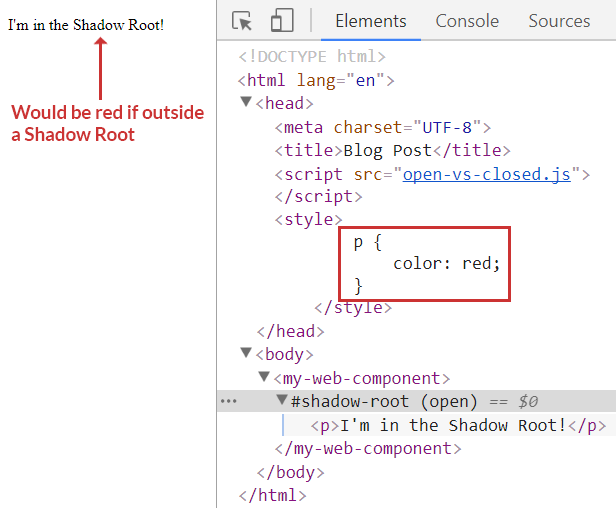Viewport: 616px width, 508px height.
Task: Collapse the #shadow-root (open) arrow
Action: [282, 401]
